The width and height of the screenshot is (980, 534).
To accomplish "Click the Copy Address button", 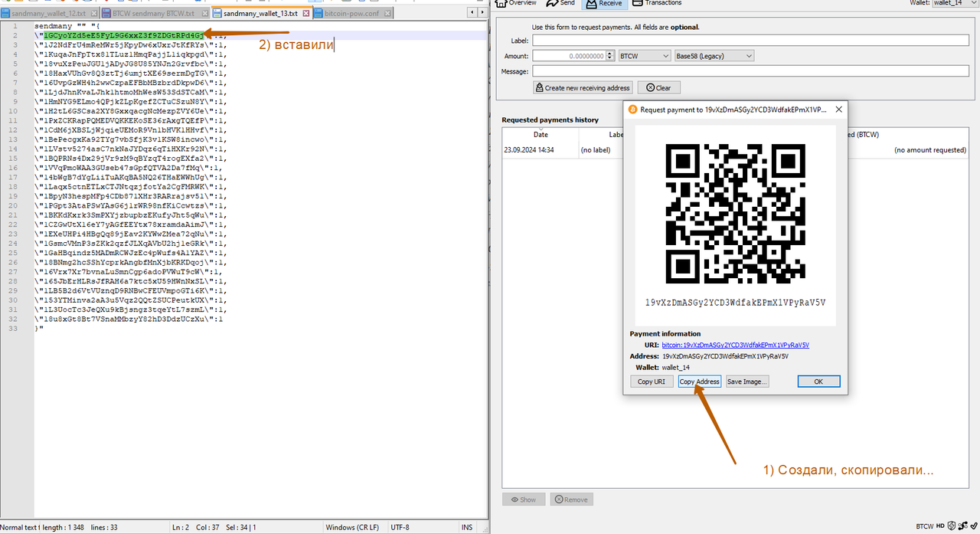I will click(700, 382).
